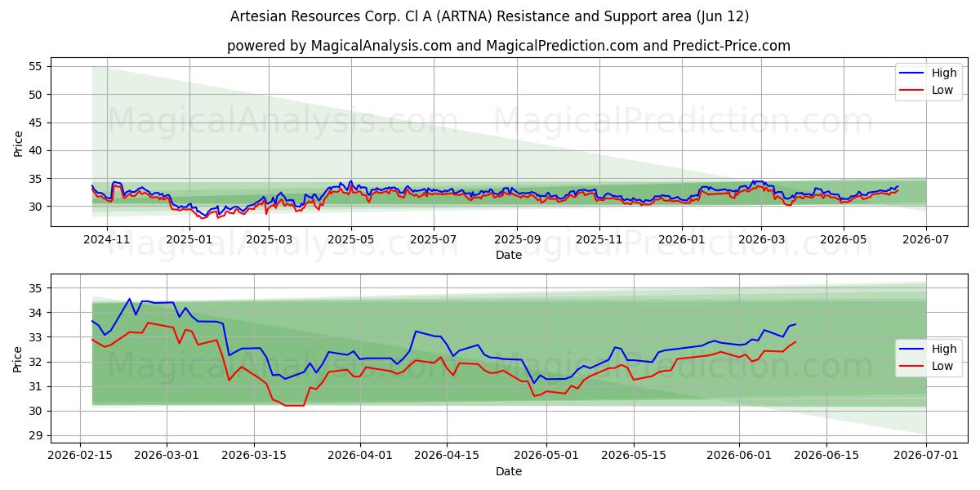The height and width of the screenshot is (490, 980).
Task: Click the bottom chart 'Date' axis label
Action: [509, 471]
